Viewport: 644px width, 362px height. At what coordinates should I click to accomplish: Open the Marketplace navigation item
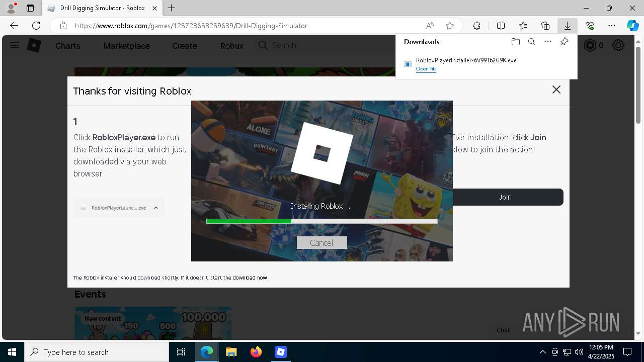coord(126,46)
